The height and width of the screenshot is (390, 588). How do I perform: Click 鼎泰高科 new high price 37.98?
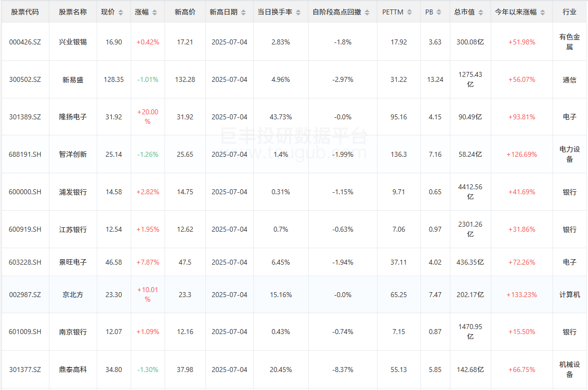pyautogui.click(x=185, y=370)
